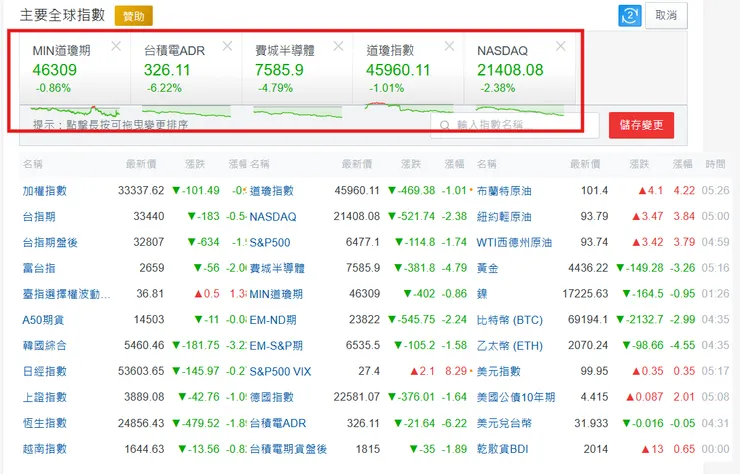
Task: Open the 恆生指數 link
Action: 45,423
